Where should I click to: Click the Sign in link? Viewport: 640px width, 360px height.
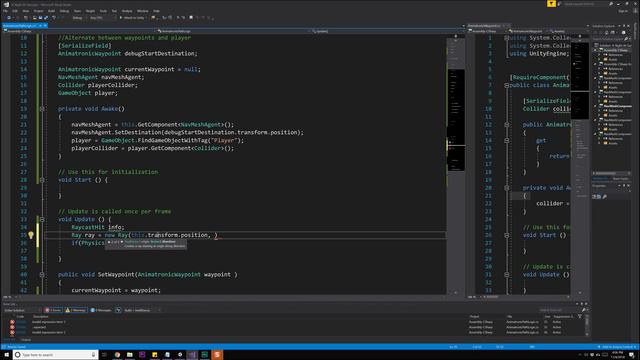(622, 11)
